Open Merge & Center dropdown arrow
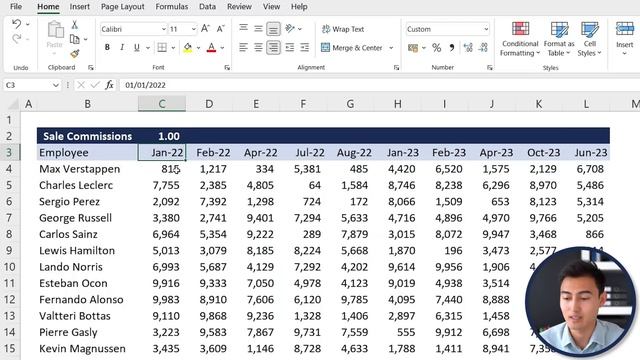 tap(391, 48)
